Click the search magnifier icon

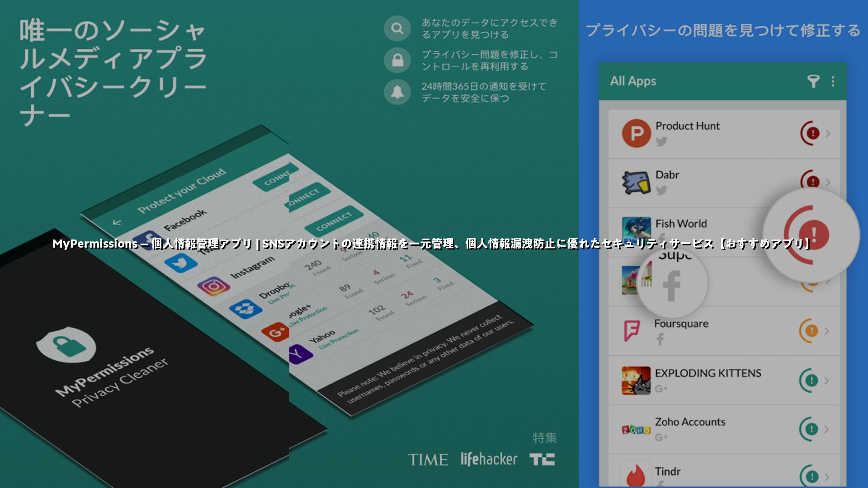tap(397, 28)
